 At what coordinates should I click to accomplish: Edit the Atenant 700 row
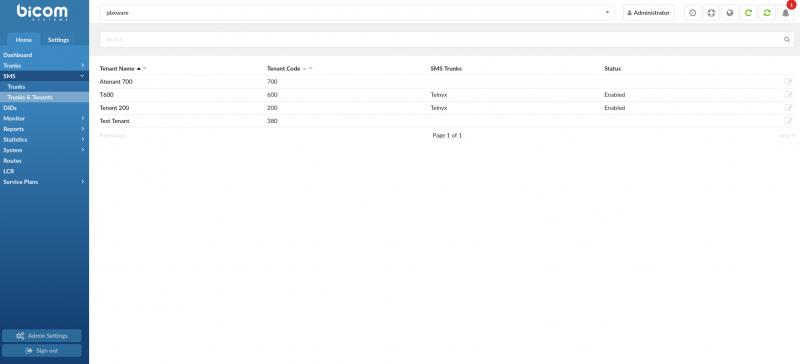[x=788, y=82]
